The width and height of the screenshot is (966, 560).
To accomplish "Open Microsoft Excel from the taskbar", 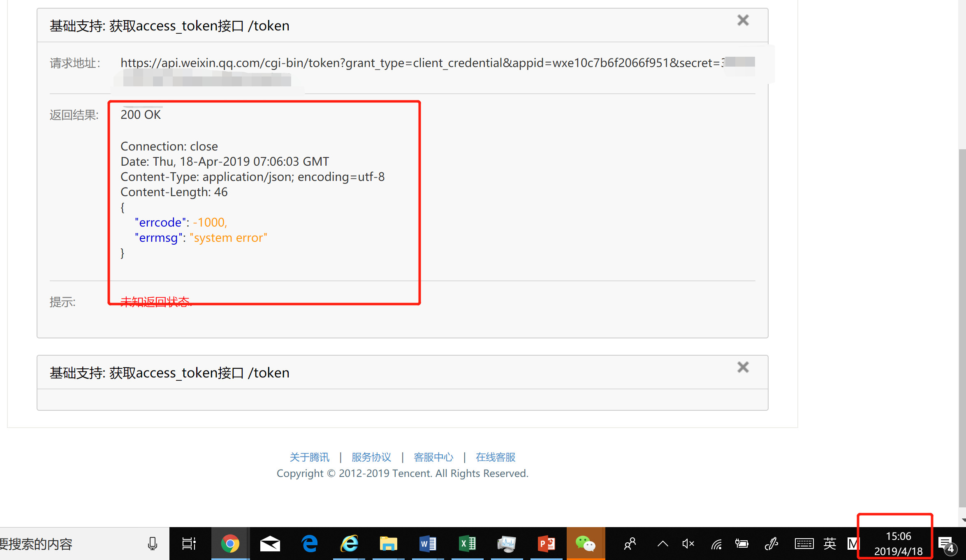I will click(467, 544).
